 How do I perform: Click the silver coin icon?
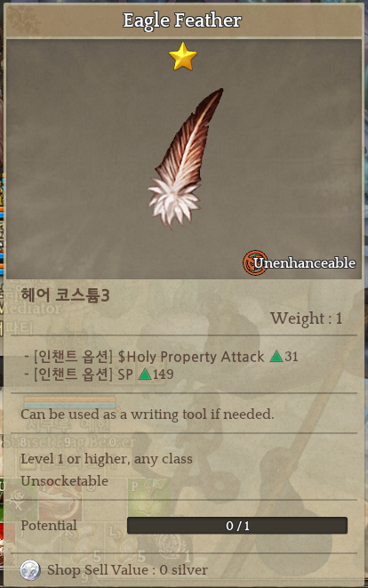(30, 570)
